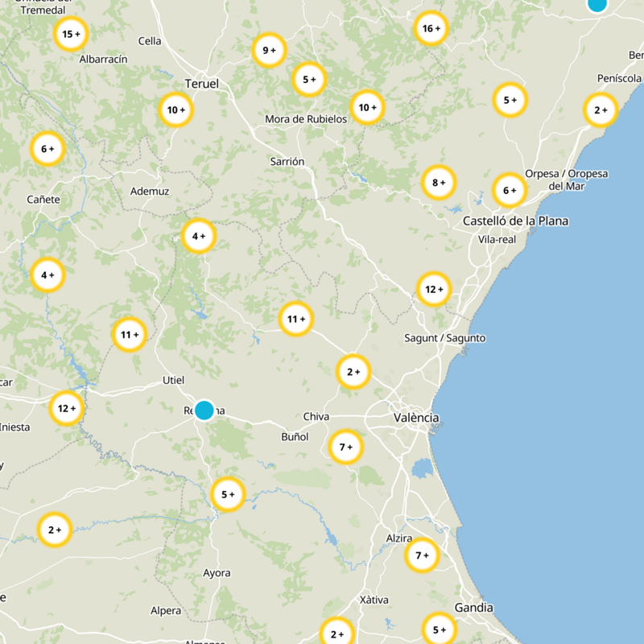The image size is (644, 644).
Task: Click the 11+ cluster south of Sarrión
Action: [x=295, y=319]
